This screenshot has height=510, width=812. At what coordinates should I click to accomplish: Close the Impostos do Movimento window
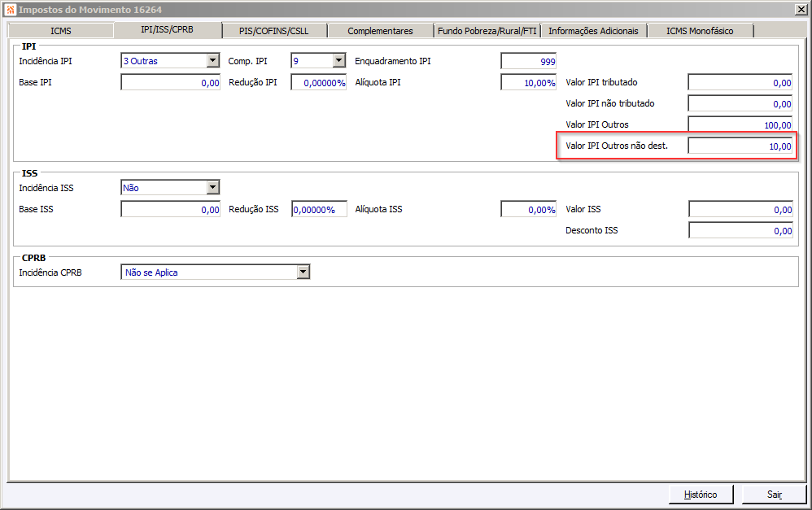(x=801, y=9)
